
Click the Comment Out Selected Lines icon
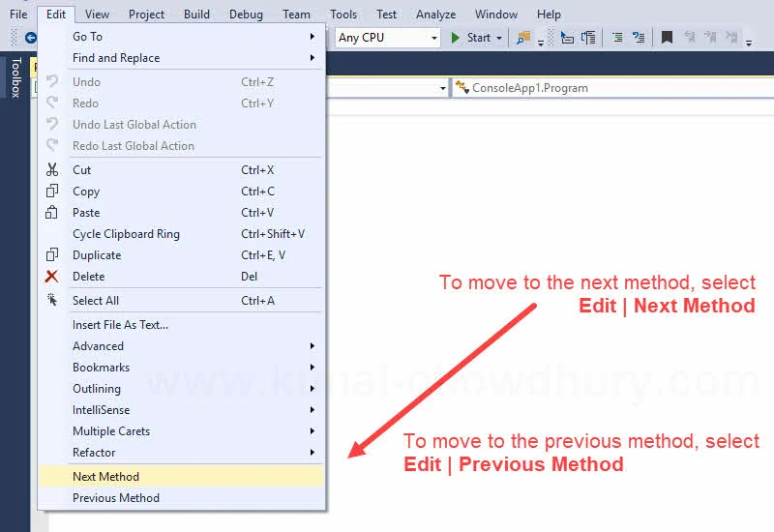coord(617,38)
